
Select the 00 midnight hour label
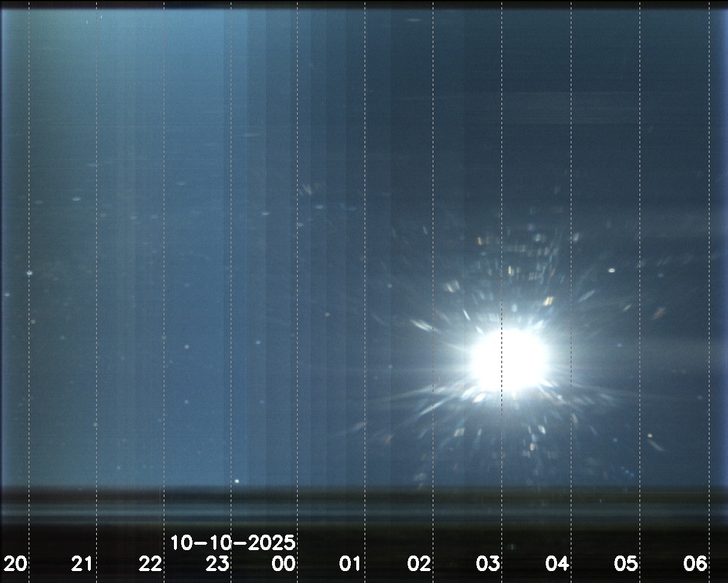283,563
